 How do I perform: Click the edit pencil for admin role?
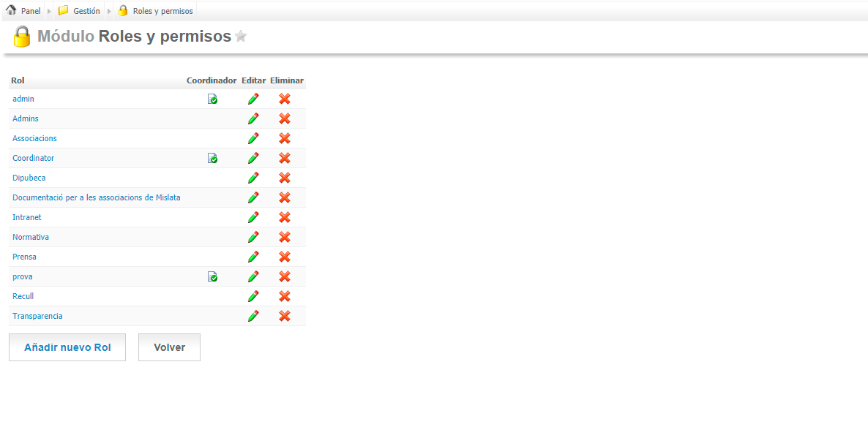253,99
